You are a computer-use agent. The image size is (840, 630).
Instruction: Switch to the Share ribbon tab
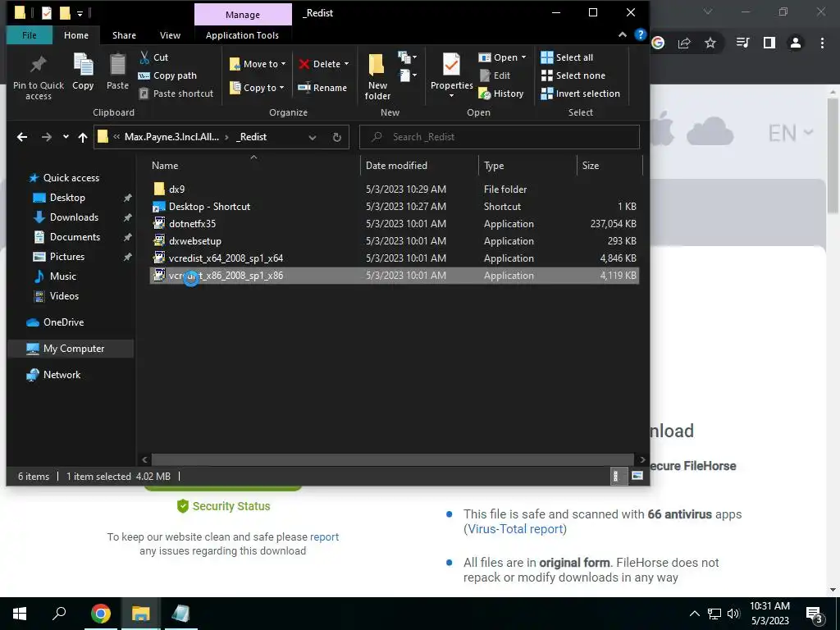click(x=124, y=35)
